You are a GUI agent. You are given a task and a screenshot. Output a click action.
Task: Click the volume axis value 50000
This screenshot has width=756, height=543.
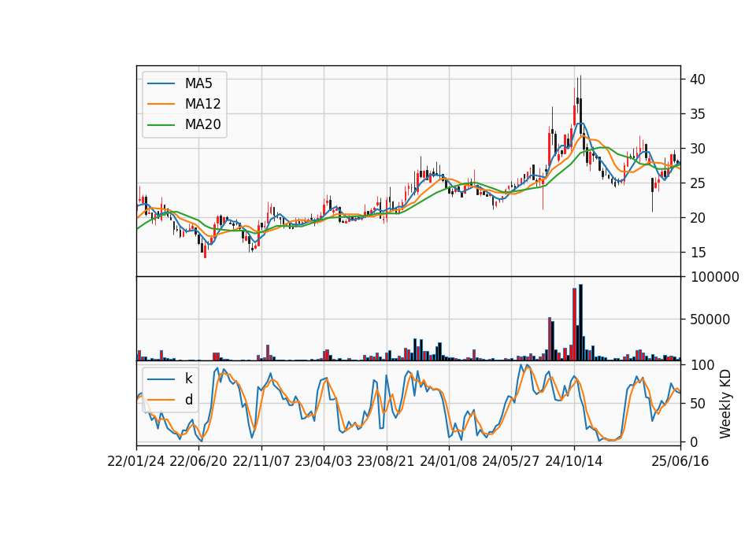pyautogui.click(x=710, y=320)
